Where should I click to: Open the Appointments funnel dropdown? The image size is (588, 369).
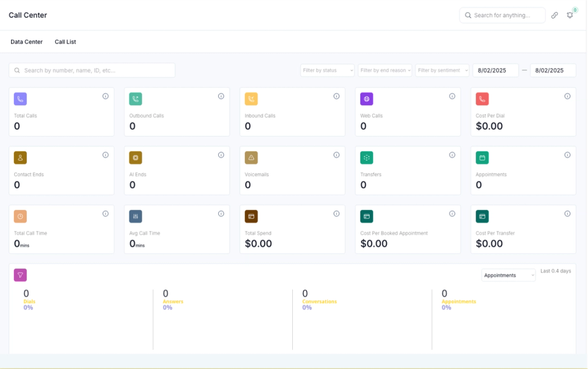coord(509,275)
